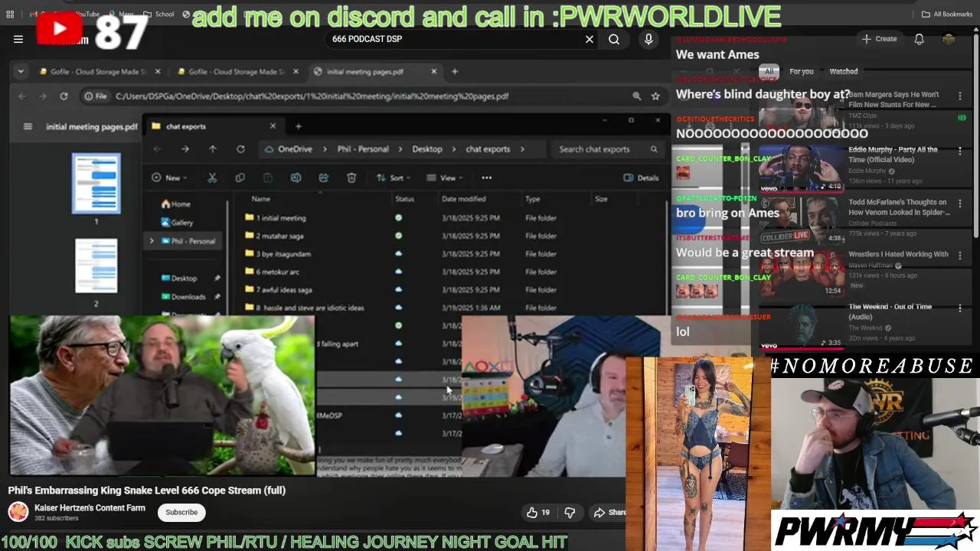Viewport: 980px width, 551px height.
Task: Select the All filter chip
Action: pyautogui.click(x=769, y=71)
